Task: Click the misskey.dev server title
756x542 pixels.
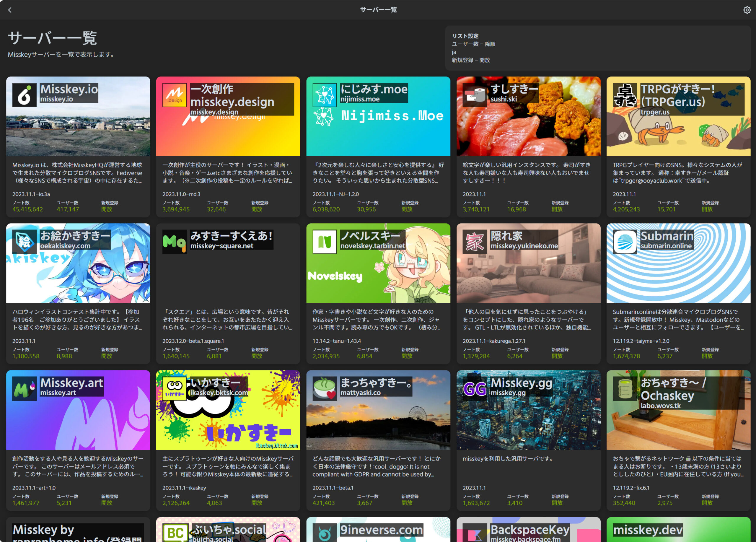Action: [x=648, y=530]
